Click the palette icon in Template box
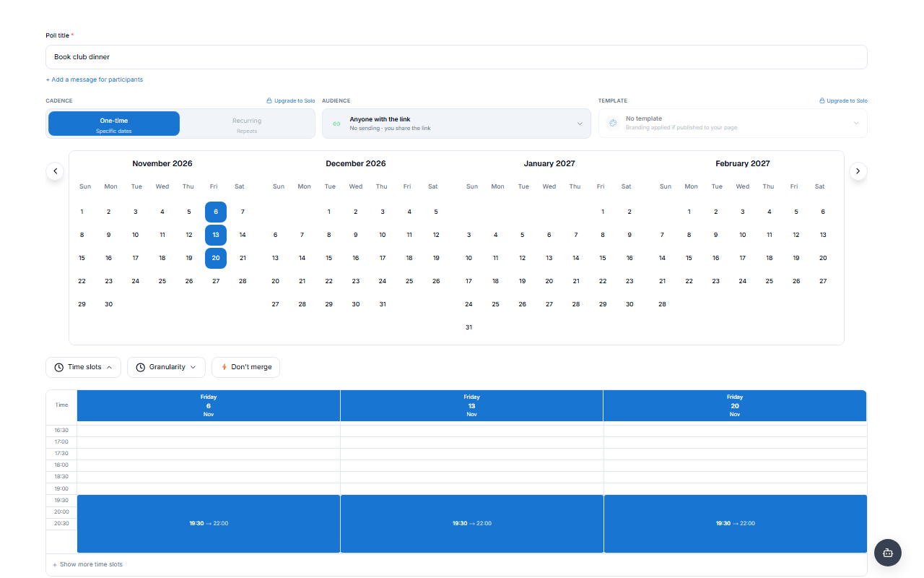The image size is (924, 578). click(613, 123)
